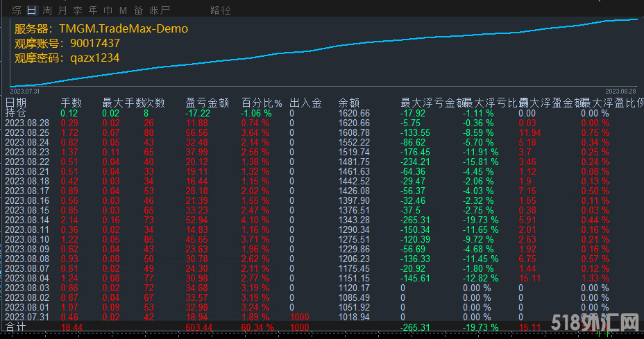Switch to the 综 summary tab
The width and height of the screenshot is (644, 339).
coord(17,10)
